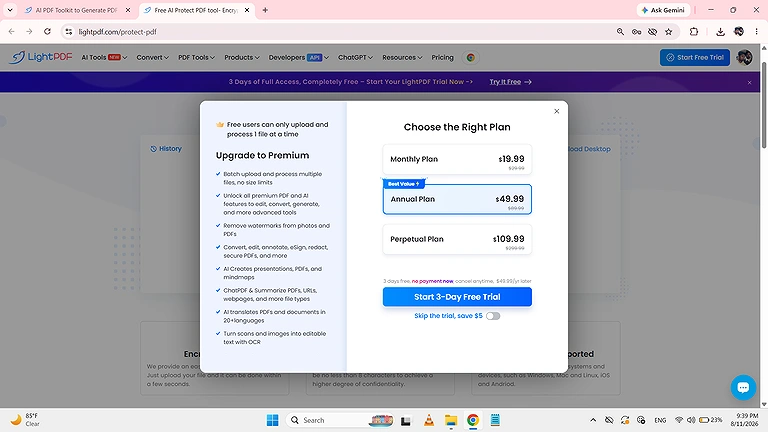
Task: Click Ask Gemini button
Action: pos(663,10)
